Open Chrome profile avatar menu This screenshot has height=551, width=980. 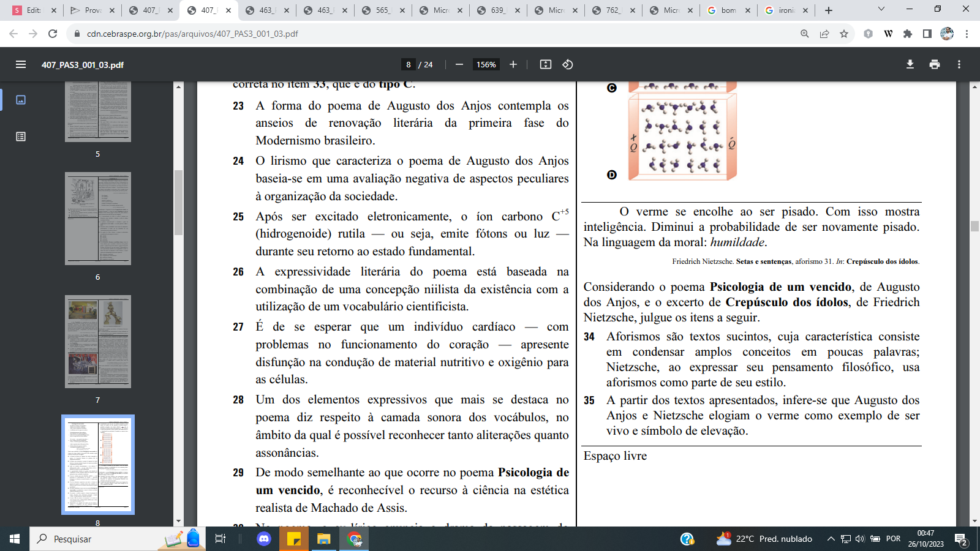point(947,34)
